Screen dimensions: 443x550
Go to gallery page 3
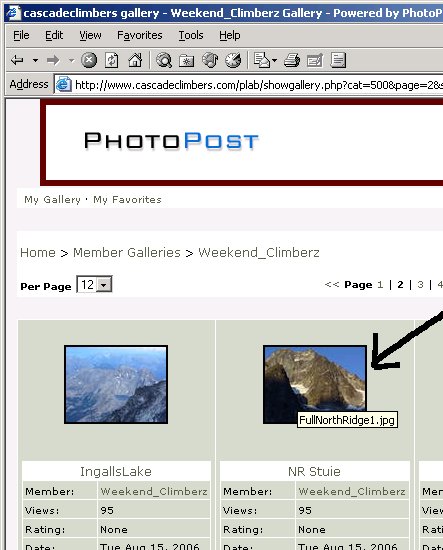tap(420, 284)
